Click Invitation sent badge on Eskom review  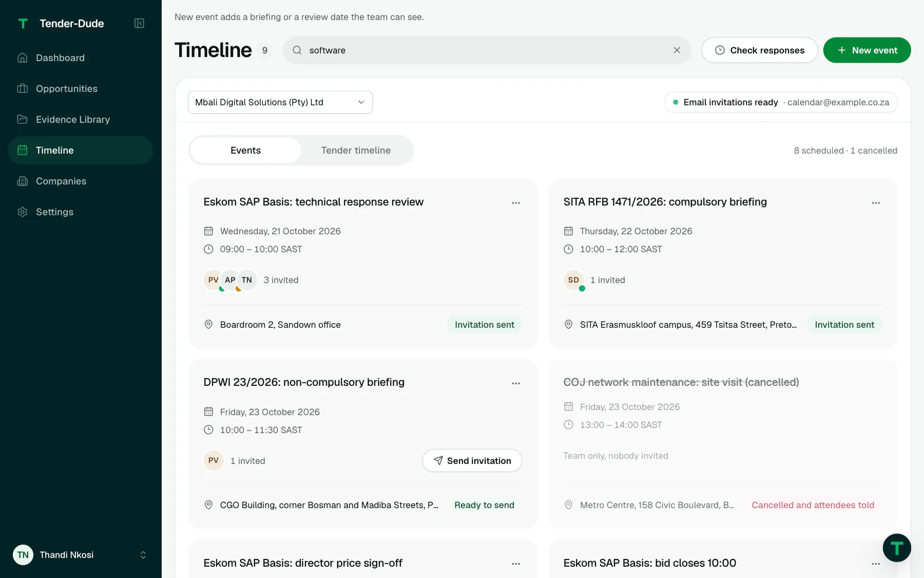(x=484, y=324)
